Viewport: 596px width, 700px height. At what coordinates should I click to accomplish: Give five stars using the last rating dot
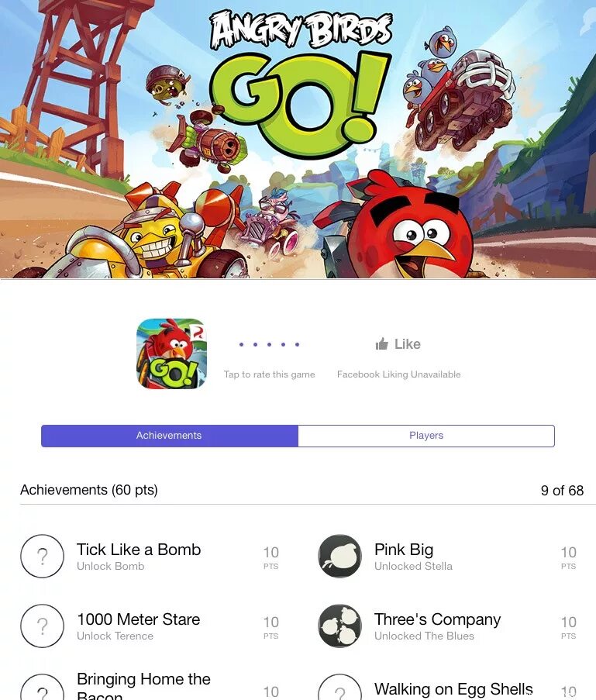pos(297,344)
